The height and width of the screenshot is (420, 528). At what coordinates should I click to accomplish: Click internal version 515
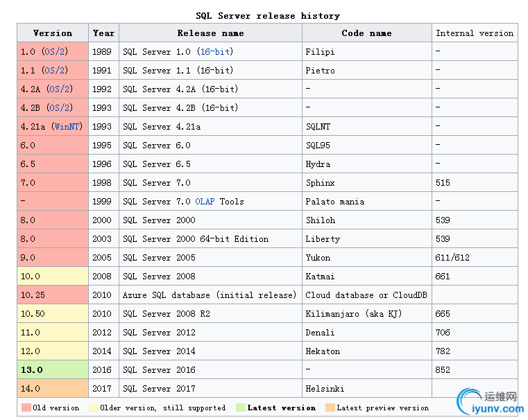tap(443, 182)
